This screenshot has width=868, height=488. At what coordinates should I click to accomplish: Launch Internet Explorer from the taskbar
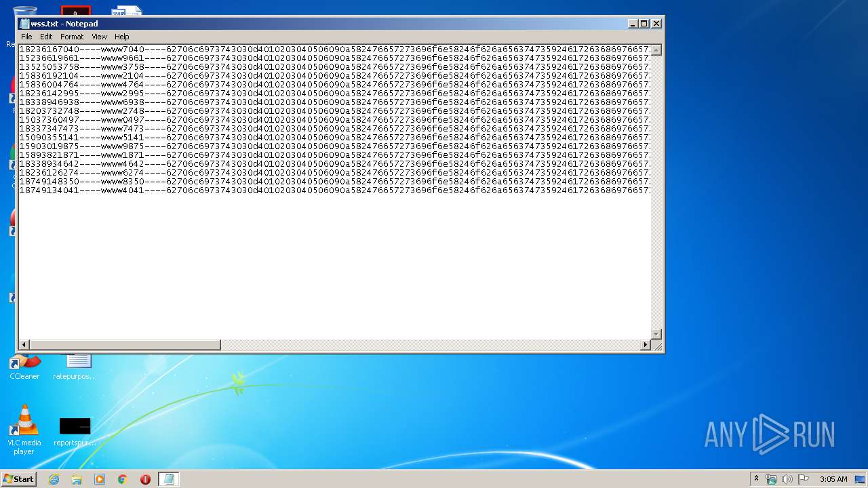[54, 479]
